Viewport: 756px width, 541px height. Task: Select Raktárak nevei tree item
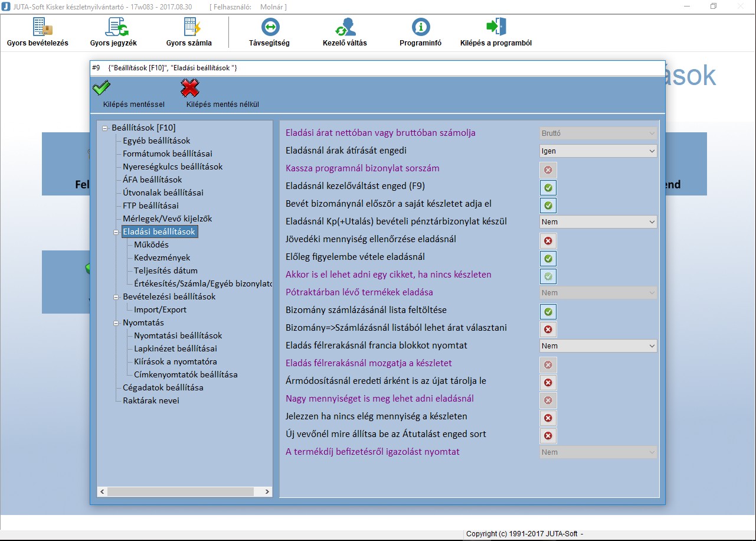click(x=151, y=400)
